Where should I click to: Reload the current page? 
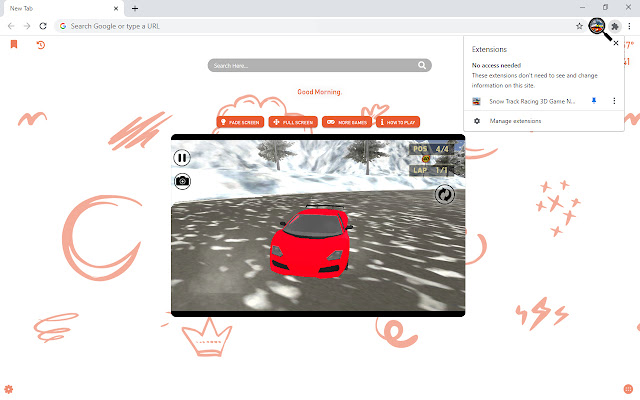pyautogui.click(x=42, y=25)
